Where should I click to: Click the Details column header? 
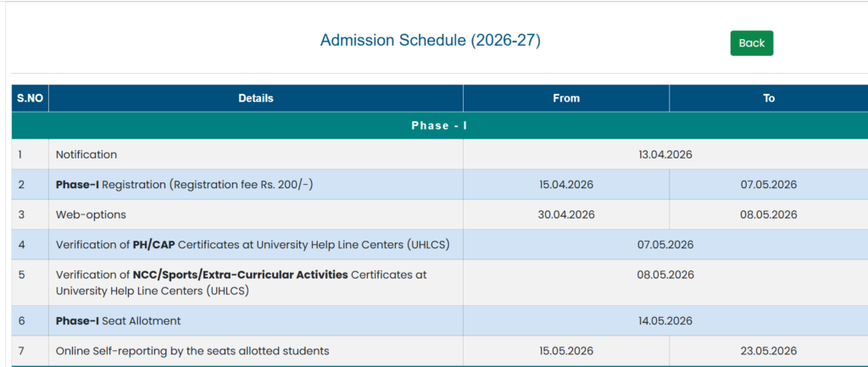[x=255, y=98]
